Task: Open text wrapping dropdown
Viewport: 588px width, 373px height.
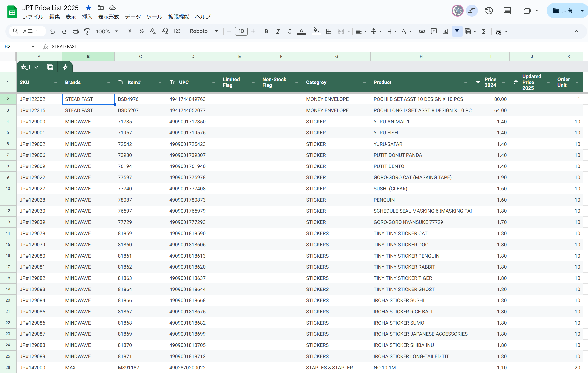Action: 392,31
